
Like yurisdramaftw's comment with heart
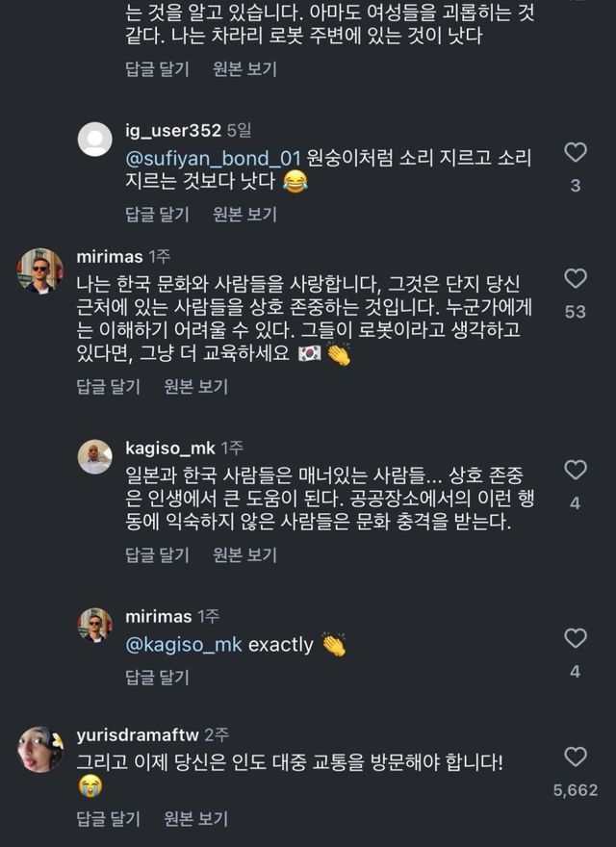[575, 757]
